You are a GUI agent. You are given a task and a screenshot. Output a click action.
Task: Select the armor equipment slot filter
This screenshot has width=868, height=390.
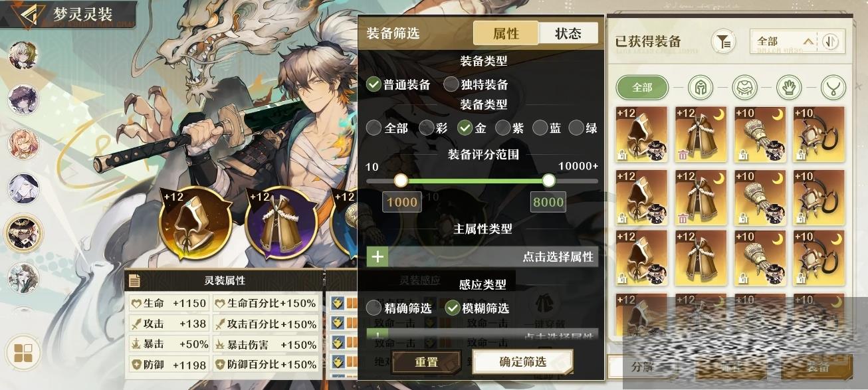744,87
